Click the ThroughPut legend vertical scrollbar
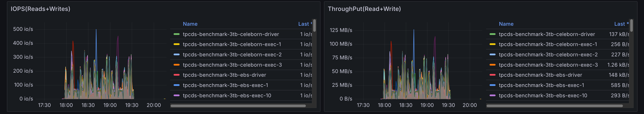Screen dimensions: 644x114 (x=631, y=25)
